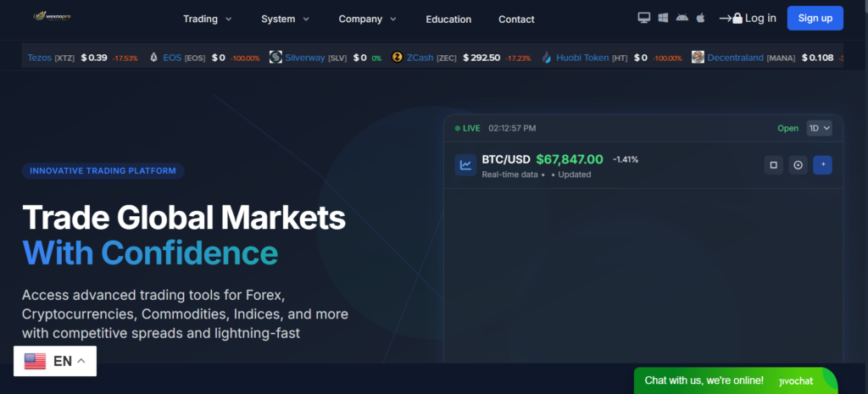Click the -1.41% change value
Screen dimensions: 868x394
pos(626,159)
